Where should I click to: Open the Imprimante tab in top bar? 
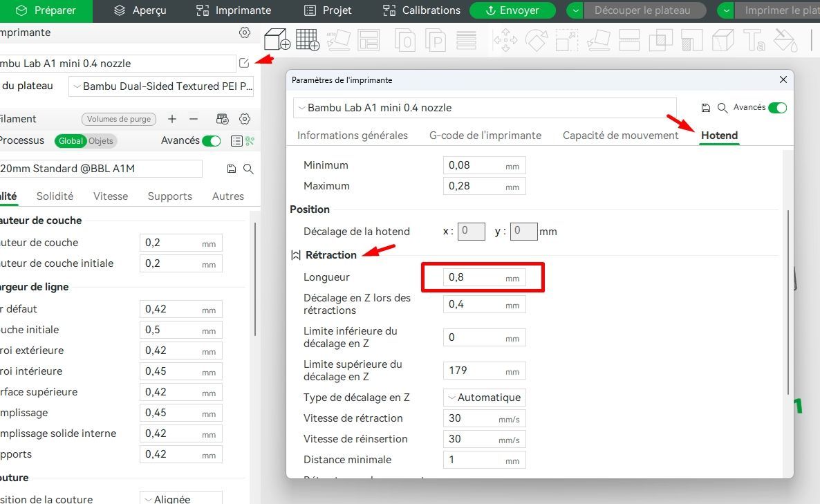click(233, 10)
